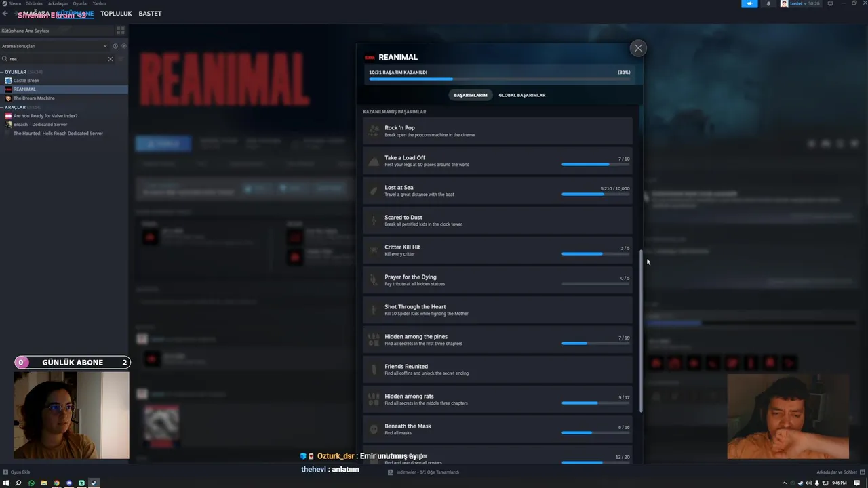The width and height of the screenshot is (868, 488).
Task: Click the back navigation arrow
Action: click(5, 14)
